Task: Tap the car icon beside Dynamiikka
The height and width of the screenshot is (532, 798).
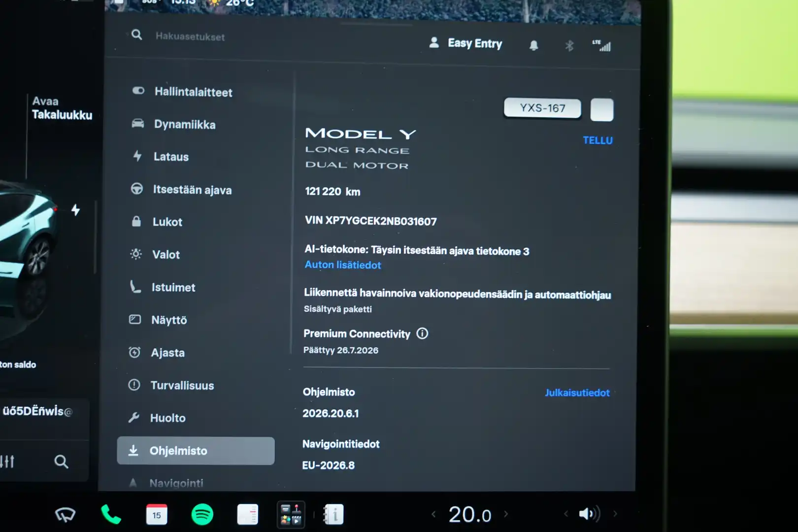Action: pyautogui.click(x=138, y=123)
